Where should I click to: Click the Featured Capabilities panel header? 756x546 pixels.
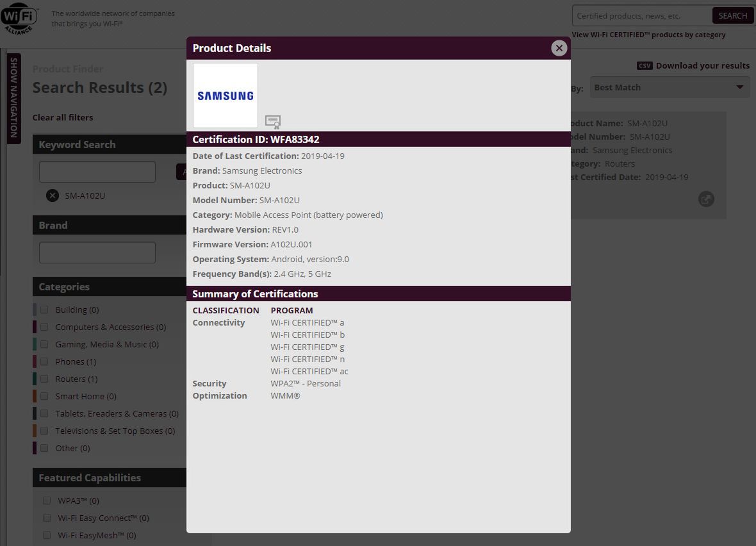pos(110,477)
